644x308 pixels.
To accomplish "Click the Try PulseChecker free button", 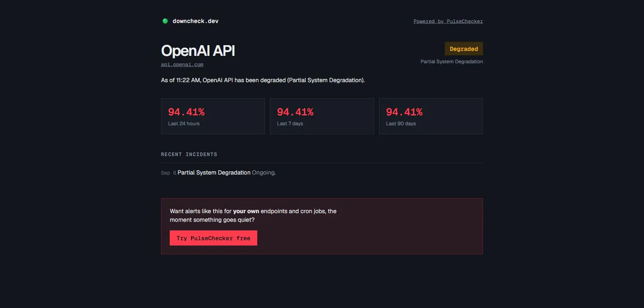I will tap(214, 238).
